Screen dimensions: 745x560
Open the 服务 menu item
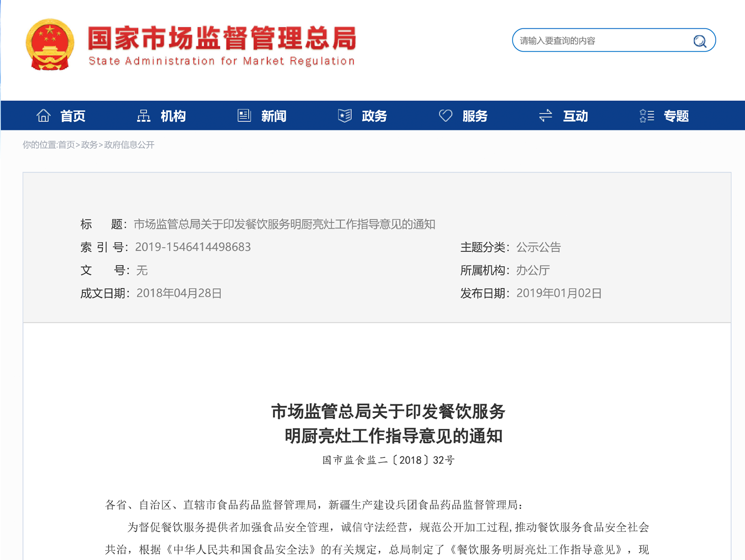click(475, 116)
